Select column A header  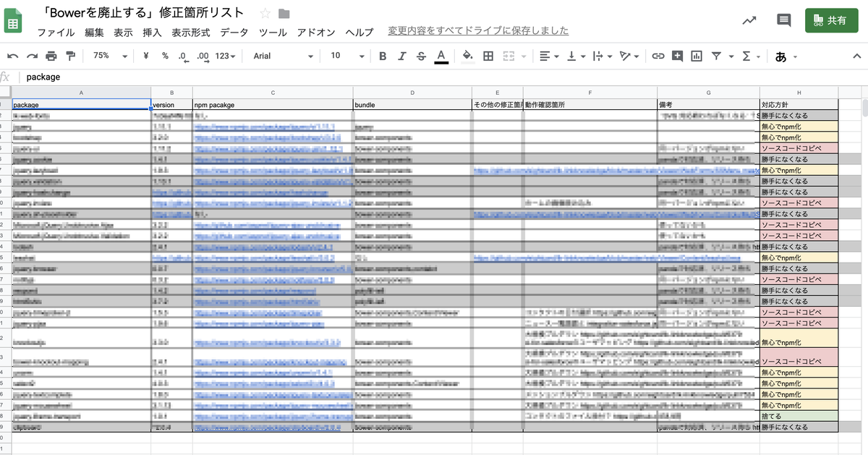coord(81,93)
